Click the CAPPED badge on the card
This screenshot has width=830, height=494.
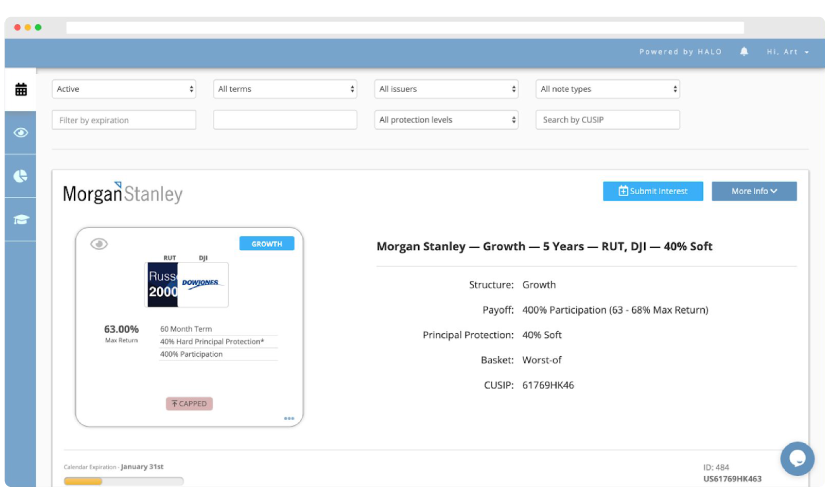(x=189, y=403)
